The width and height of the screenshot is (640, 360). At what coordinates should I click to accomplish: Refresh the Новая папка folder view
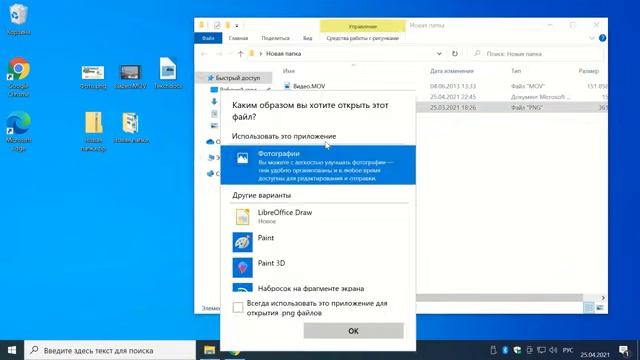coord(455,53)
